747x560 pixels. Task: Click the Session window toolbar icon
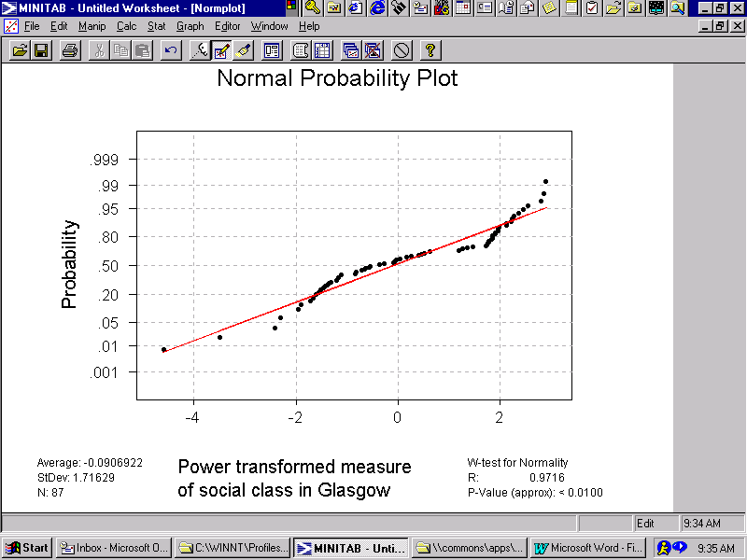click(272, 50)
